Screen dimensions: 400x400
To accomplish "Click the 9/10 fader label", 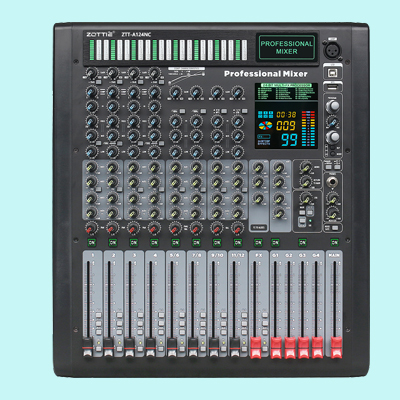I will [x=217, y=255].
